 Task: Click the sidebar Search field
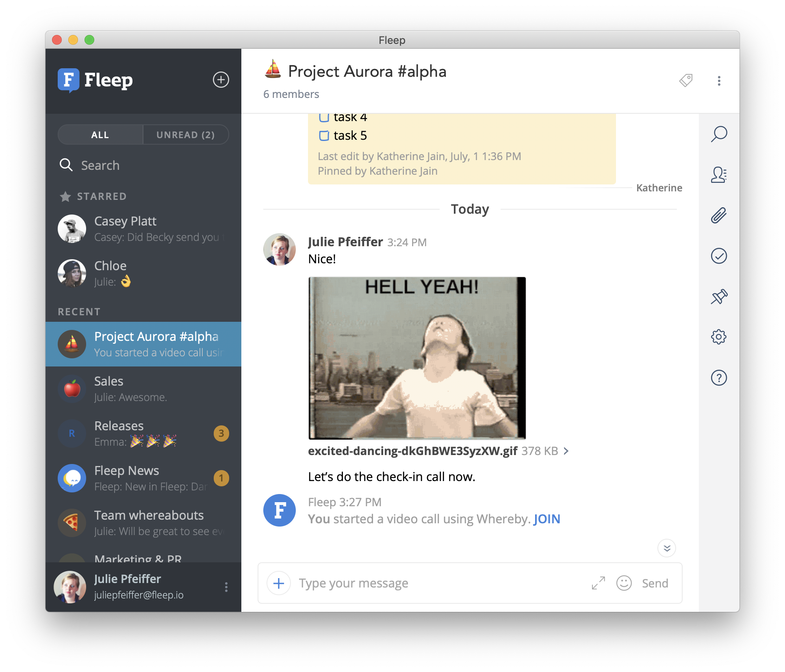(x=143, y=165)
